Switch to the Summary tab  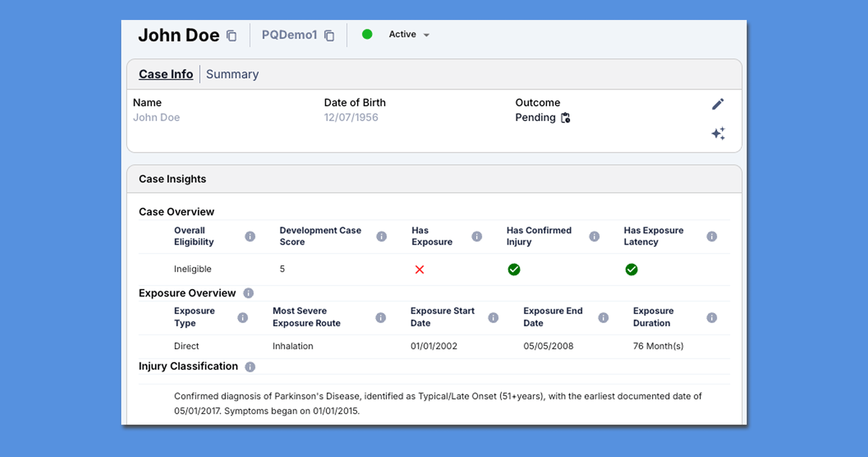232,74
